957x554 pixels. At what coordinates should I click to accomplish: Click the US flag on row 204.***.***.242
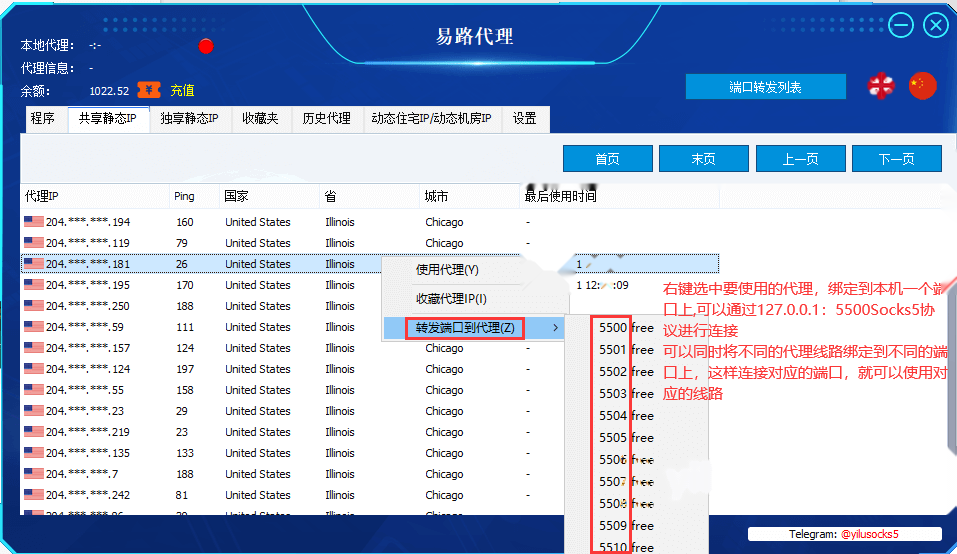(x=34, y=494)
